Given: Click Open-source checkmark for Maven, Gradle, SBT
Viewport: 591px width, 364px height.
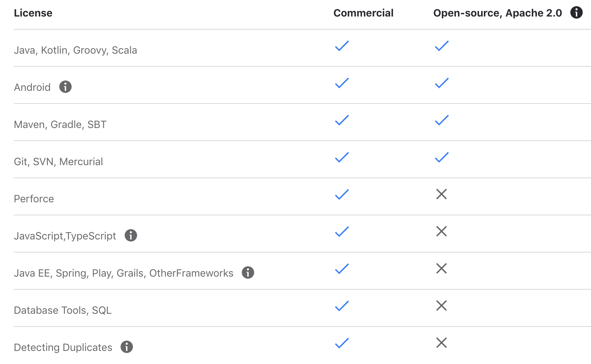Looking at the screenshot, I should [442, 120].
